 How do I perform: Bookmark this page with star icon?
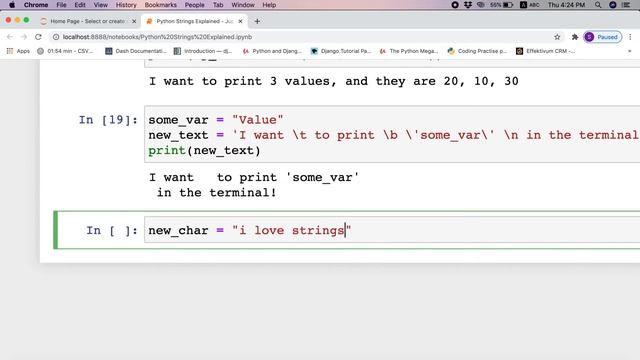(x=557, y=37)
